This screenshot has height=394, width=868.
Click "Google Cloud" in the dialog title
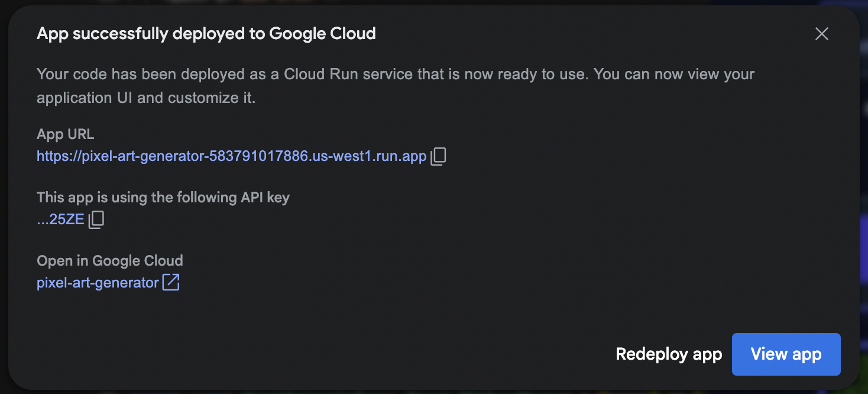322,34
